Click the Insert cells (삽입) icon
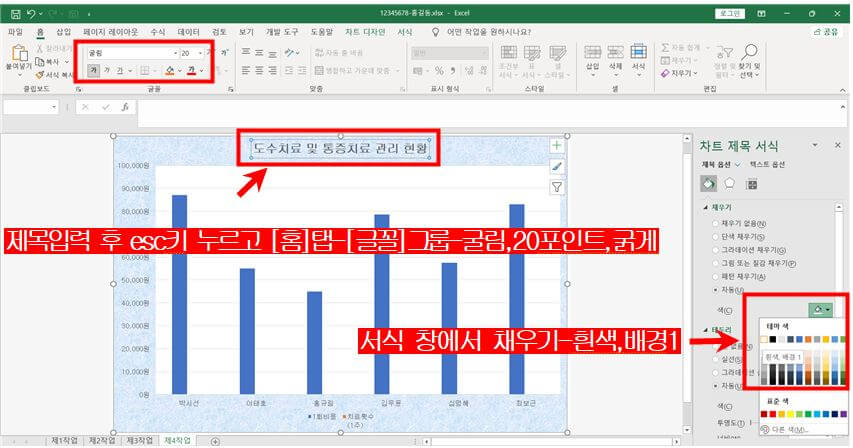This screenshot has width=853, height=448. tap(592, 52)
